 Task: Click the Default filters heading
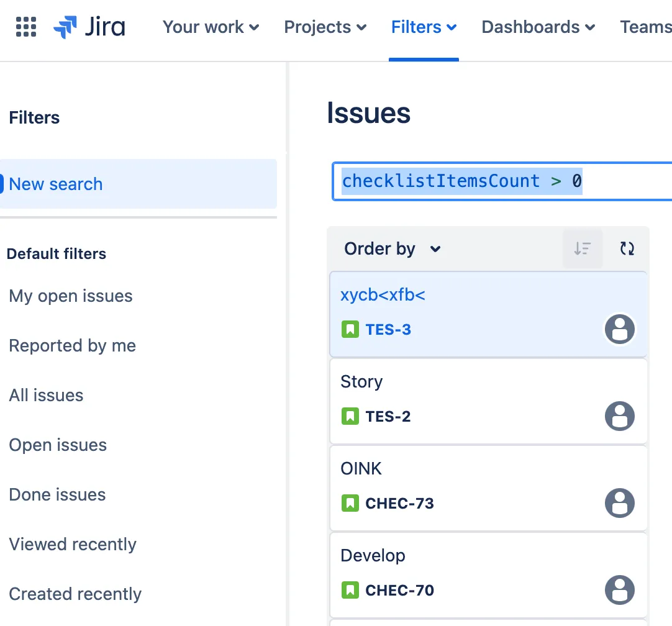57,253
